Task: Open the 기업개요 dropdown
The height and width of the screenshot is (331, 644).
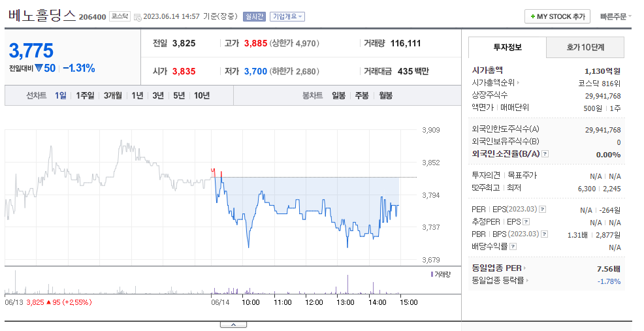Action: point(287,16)
